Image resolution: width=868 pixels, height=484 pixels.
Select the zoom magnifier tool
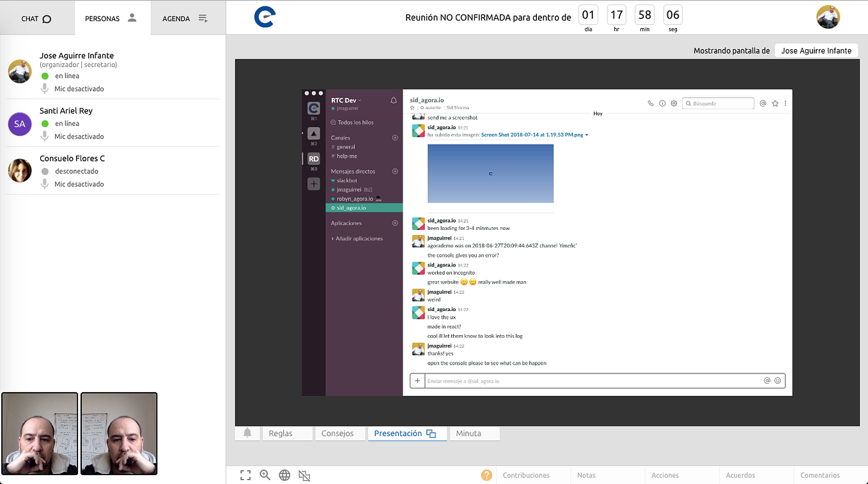pos(265,475)
